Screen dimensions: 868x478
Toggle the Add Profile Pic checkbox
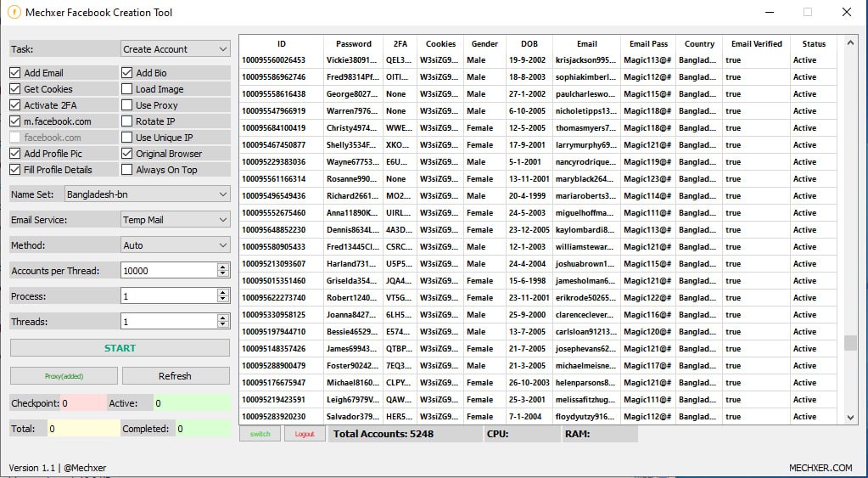15,154
